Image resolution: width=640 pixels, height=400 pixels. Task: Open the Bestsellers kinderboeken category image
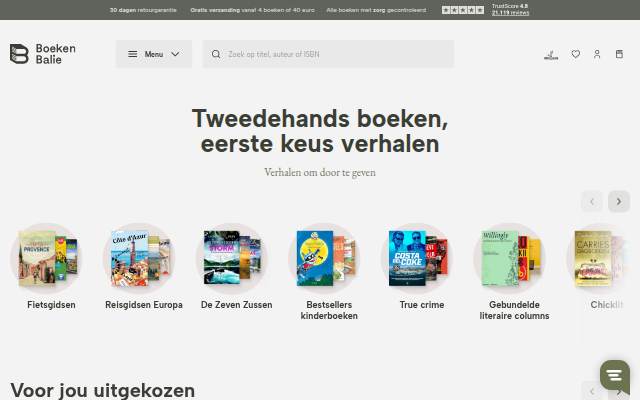point(324,258)
